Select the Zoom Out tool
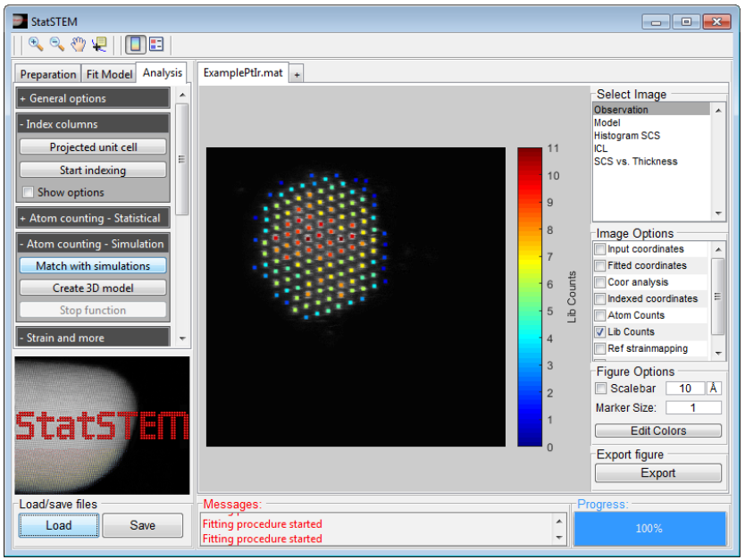The image size is (745, 560). [x=56, y=44]
